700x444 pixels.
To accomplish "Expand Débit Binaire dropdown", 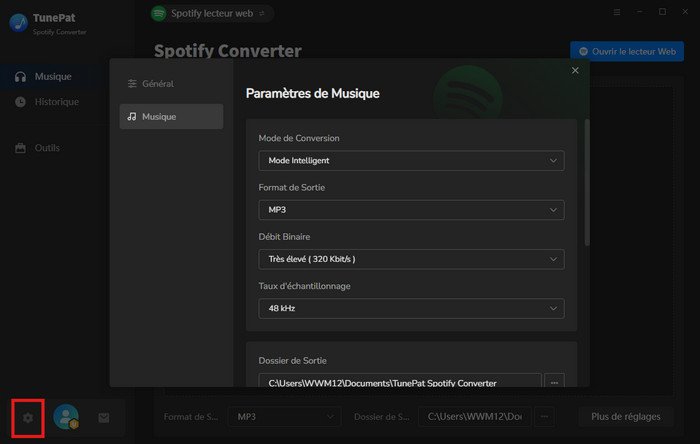I will [x=411, y=259].
